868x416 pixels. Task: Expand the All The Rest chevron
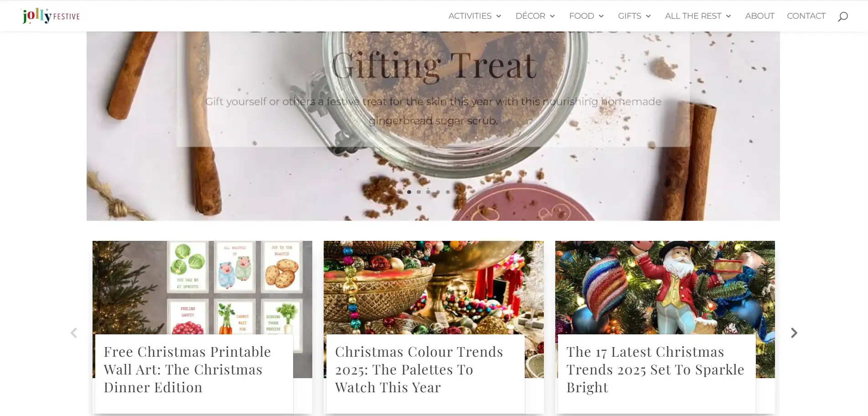728,16
